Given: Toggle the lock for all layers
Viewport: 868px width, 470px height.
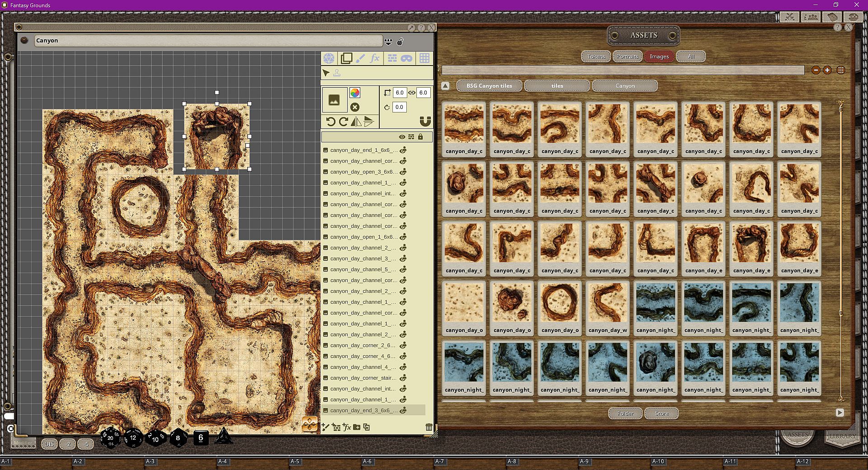Looking at the screenshot, I should pyautogui.click(x=420, y=137).
